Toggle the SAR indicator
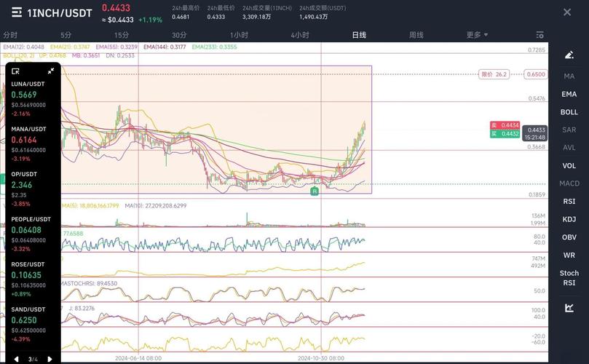Viewport: 589px width, 364px height. [569, 130]
